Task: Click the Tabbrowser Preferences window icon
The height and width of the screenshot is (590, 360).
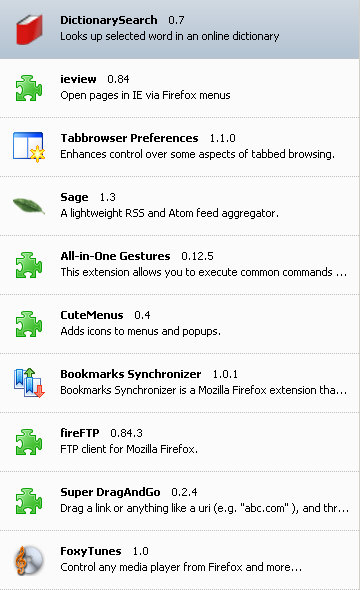Action: [x=29, y=147]
